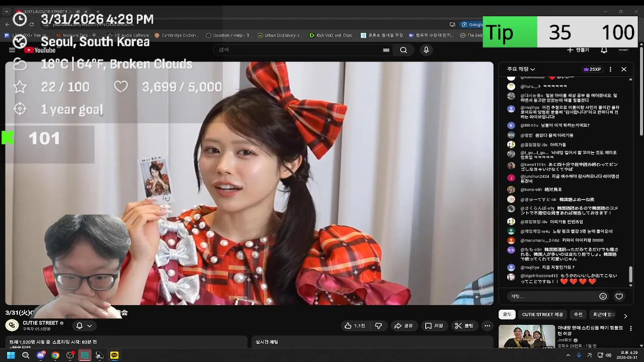Click the chat user @RR-h1u avatar
644x362 pixels.
tap(511, 125)
